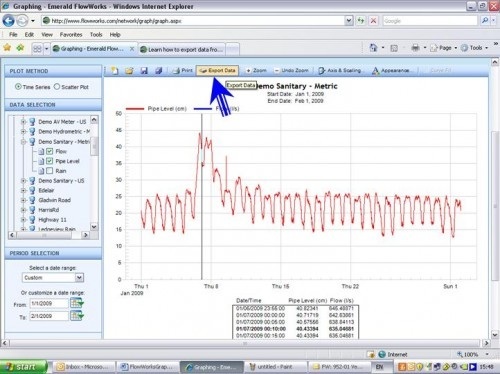Click the Refresh page icon
Viewport: 500px width, 374px height.
tap(361, 21)
